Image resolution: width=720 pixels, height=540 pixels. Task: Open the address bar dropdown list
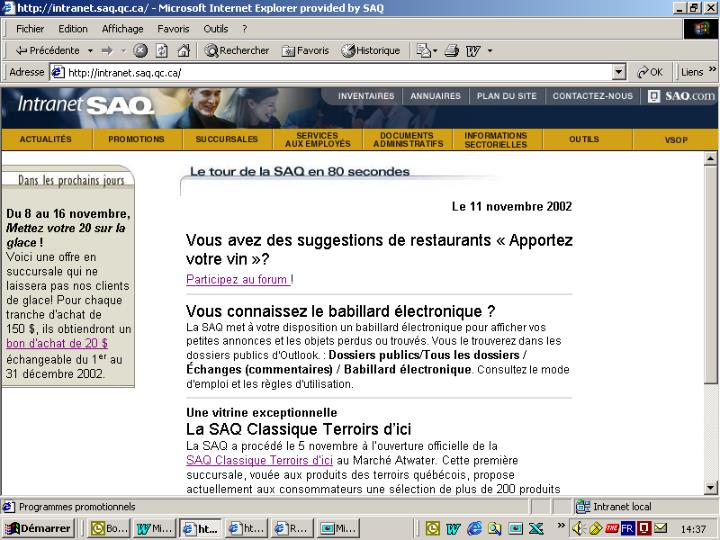619,72
